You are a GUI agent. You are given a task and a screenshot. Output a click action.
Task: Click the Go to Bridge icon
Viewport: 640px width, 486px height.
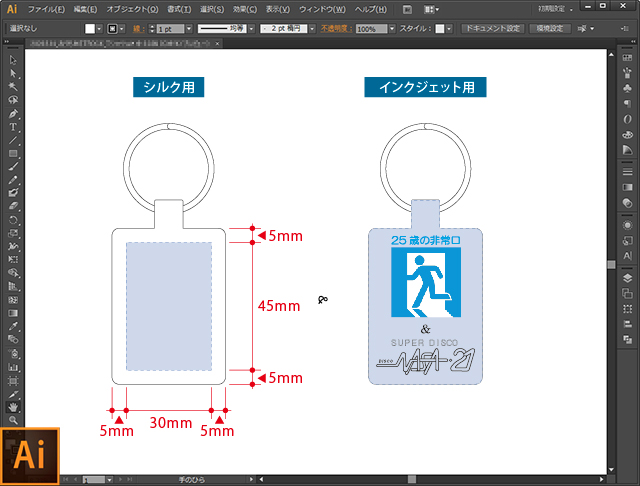[407, 9]
